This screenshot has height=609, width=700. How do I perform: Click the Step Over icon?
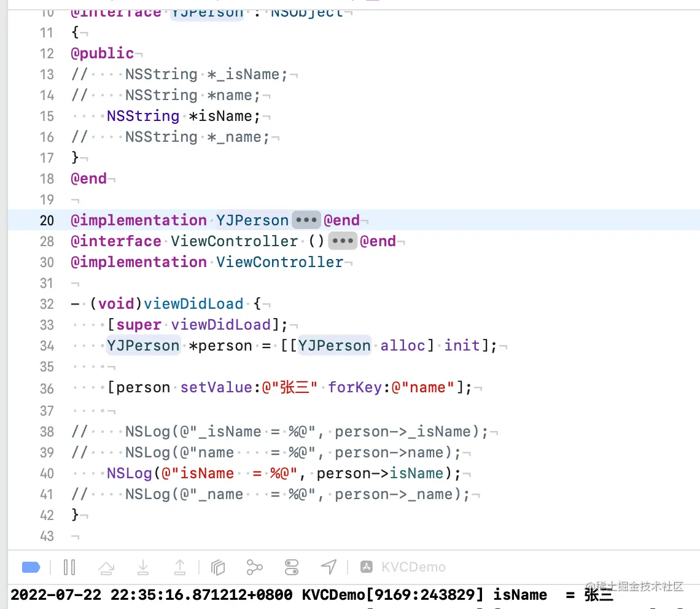point(106,567)
